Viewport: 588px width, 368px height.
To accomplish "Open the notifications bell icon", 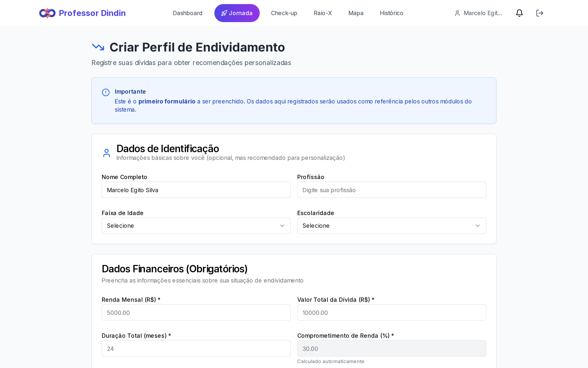I will 519,13.
